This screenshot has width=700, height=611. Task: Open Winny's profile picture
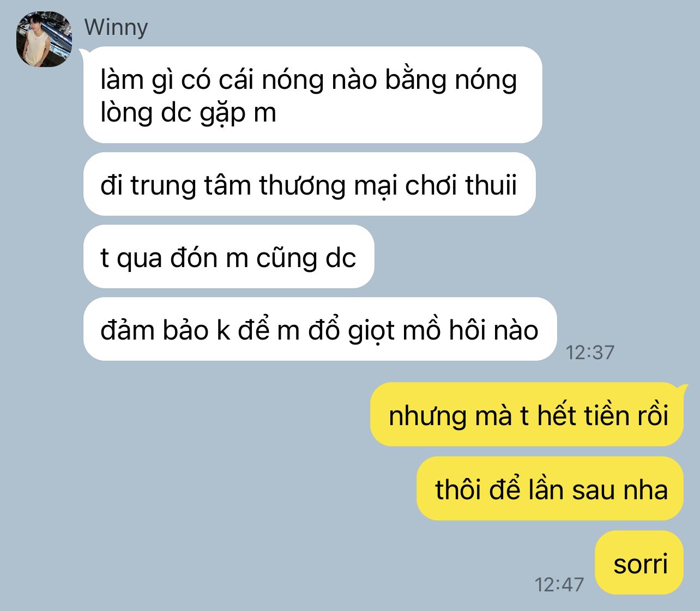click(x=45, y=39)
